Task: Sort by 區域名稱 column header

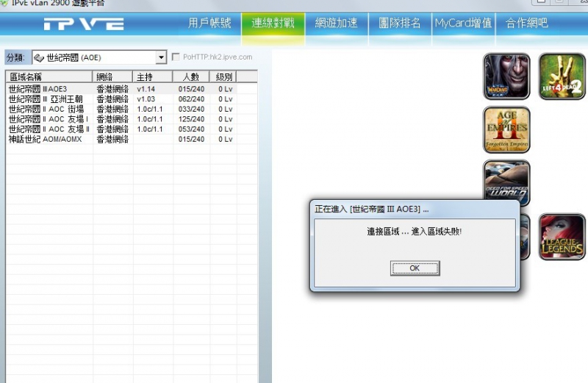Action: [49, 77]
